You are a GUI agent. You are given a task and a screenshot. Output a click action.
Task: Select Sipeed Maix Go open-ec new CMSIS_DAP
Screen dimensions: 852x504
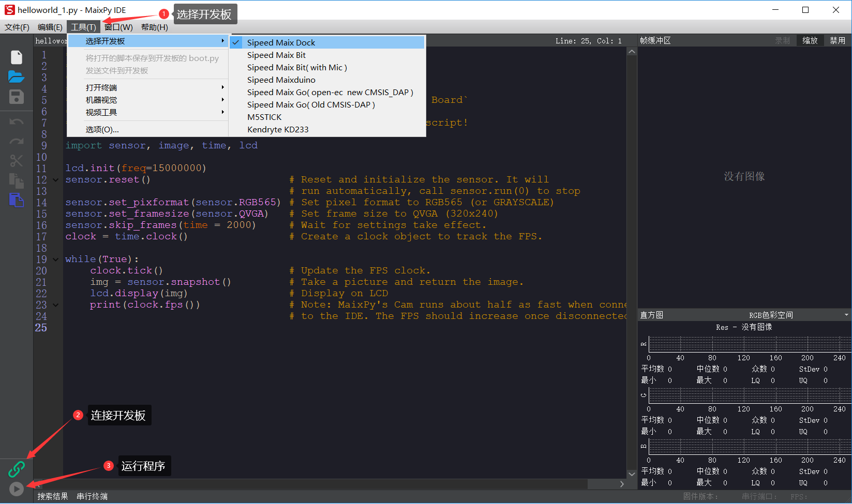tap(327, 92)
